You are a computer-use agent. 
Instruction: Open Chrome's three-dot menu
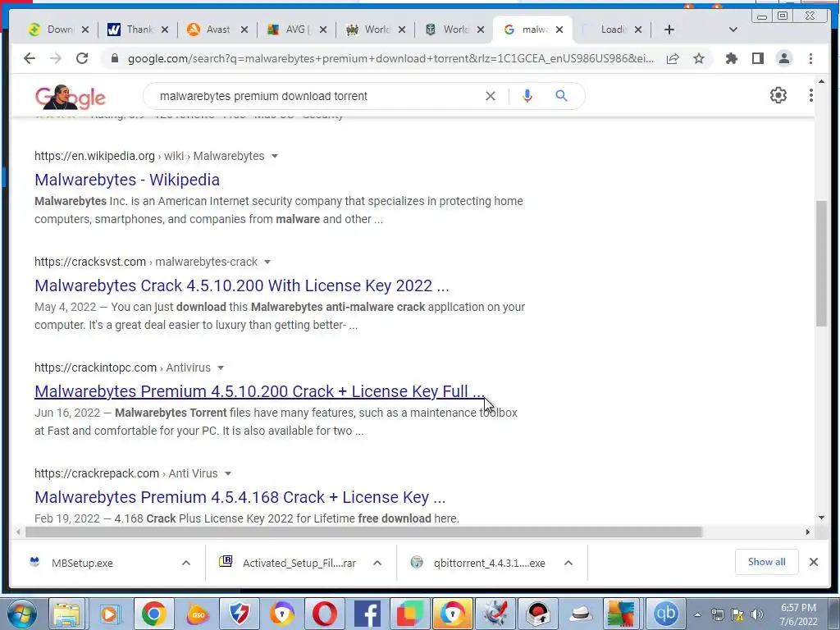(x=810, y=58)
